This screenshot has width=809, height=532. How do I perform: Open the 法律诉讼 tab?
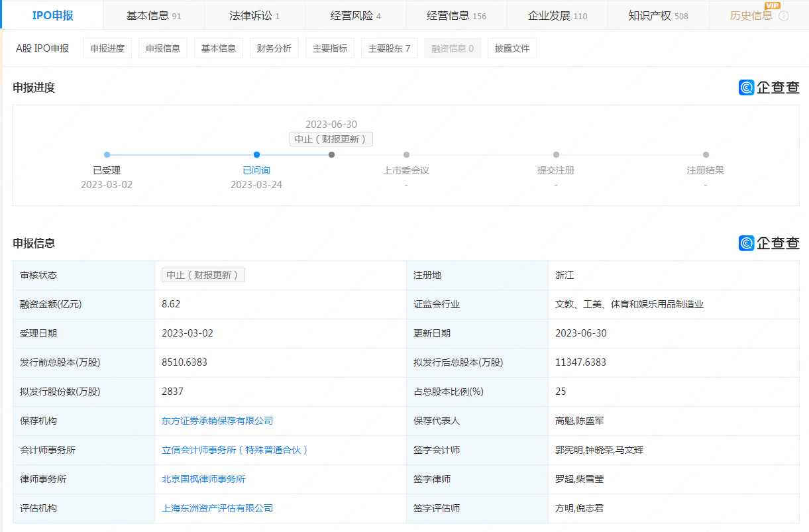[x=254, y=15]
